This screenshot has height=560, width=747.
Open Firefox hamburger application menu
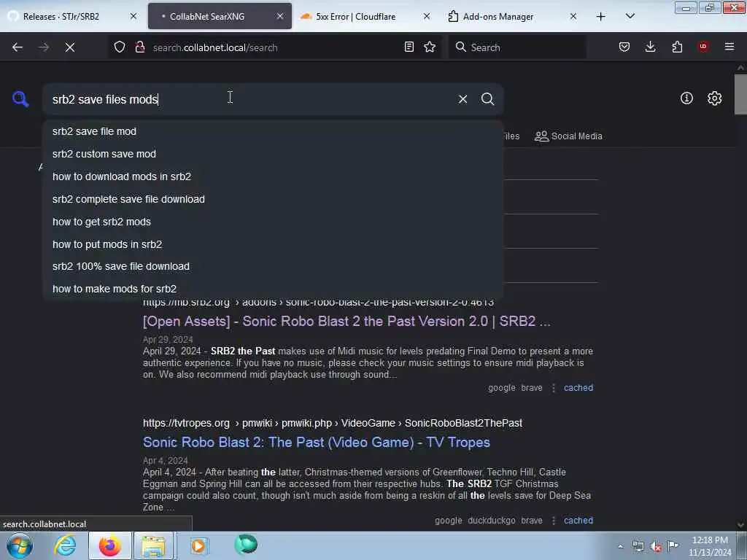pos(729,47)
